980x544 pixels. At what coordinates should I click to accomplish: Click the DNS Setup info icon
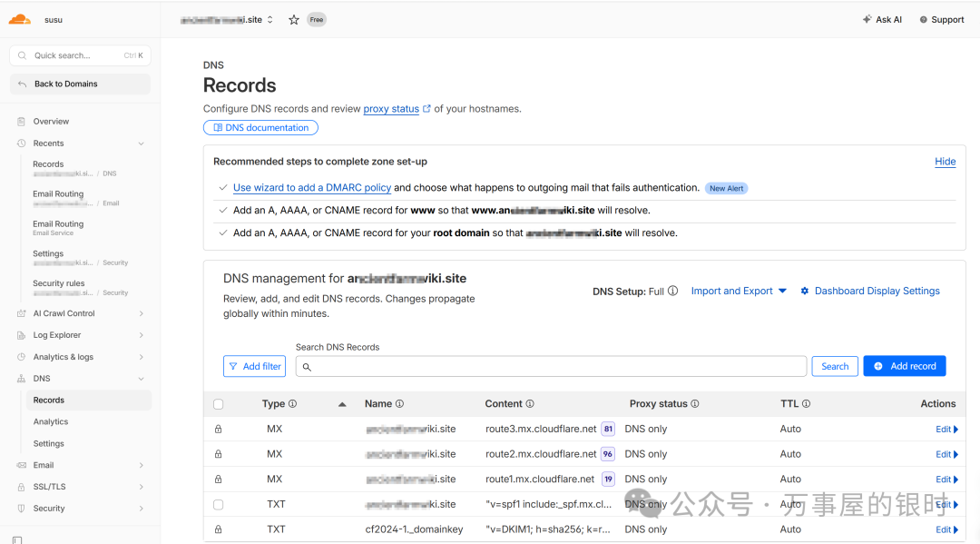click(x=672, y=292)
